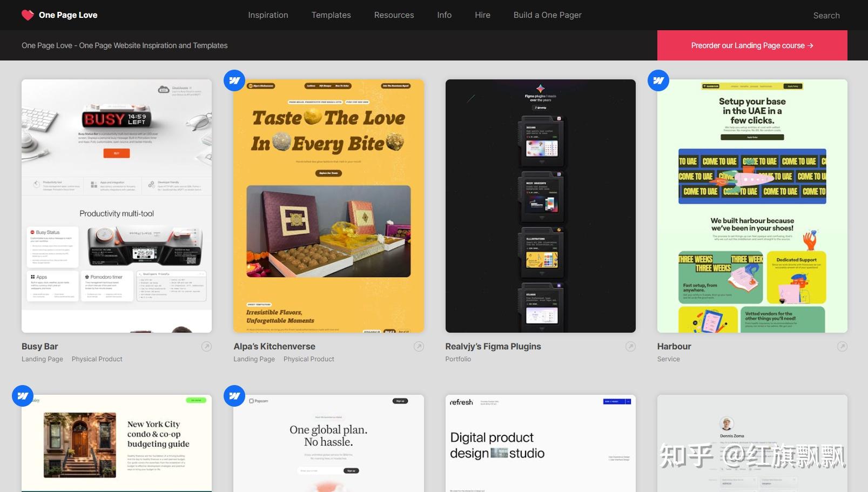Click Webflow badge on New York City guide card

point(23,396)
